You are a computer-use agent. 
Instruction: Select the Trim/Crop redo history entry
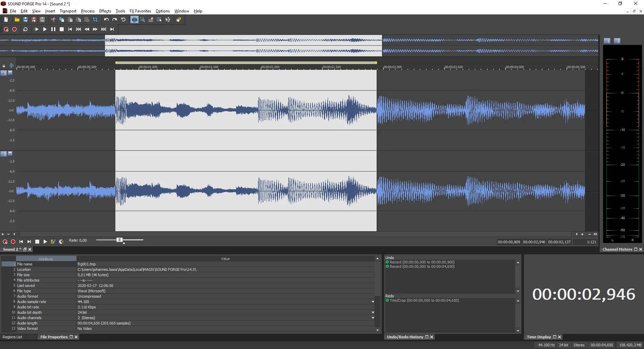pyautogui.click(x=424, y=301)
